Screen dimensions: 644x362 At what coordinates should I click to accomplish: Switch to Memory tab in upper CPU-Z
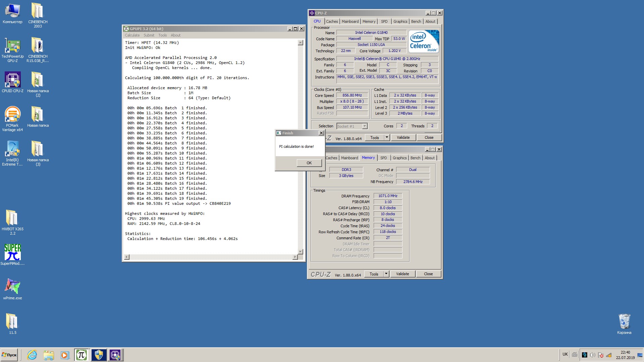tap(369, 21)
